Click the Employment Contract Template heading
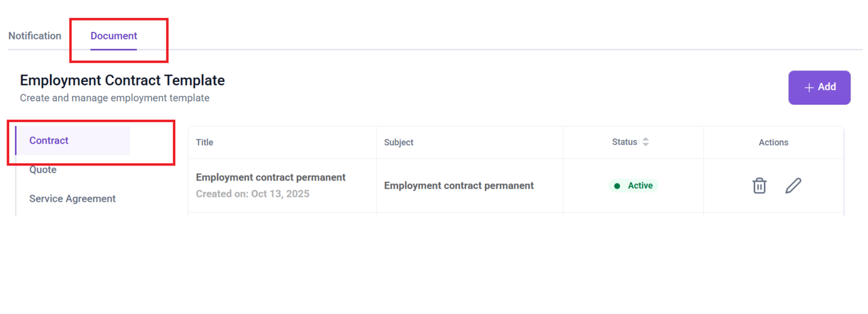Image resolution: width=868 pixels, height=314 pixels. coord(122,80)
